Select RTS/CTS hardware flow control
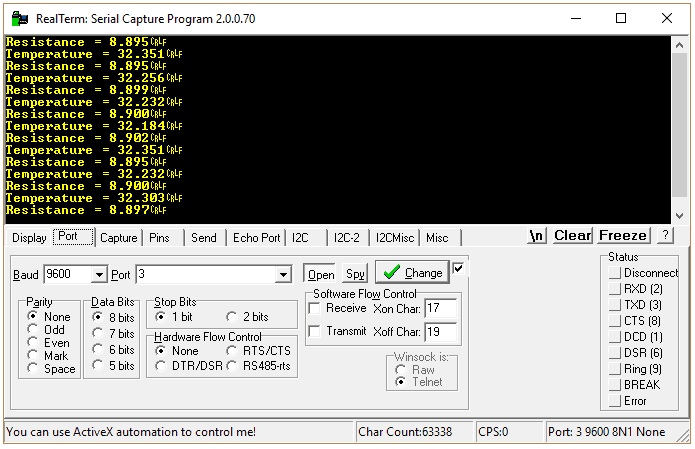695x449 pixels. point(232,351)
